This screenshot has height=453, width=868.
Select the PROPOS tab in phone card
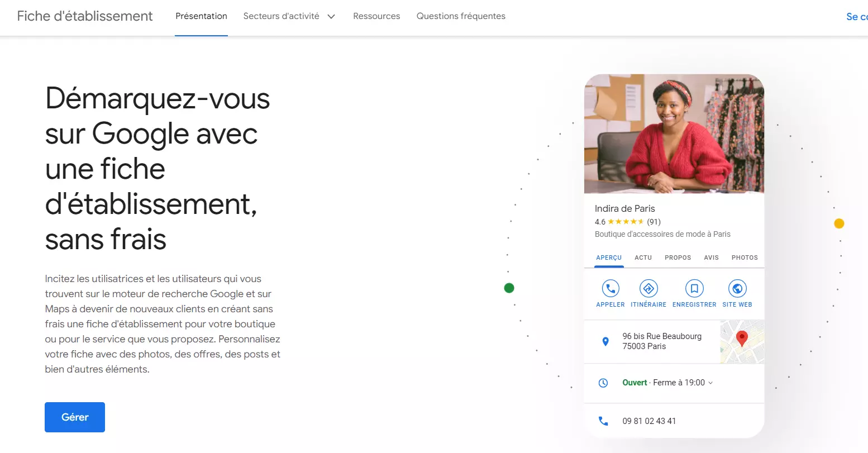(x=678, y=258)
